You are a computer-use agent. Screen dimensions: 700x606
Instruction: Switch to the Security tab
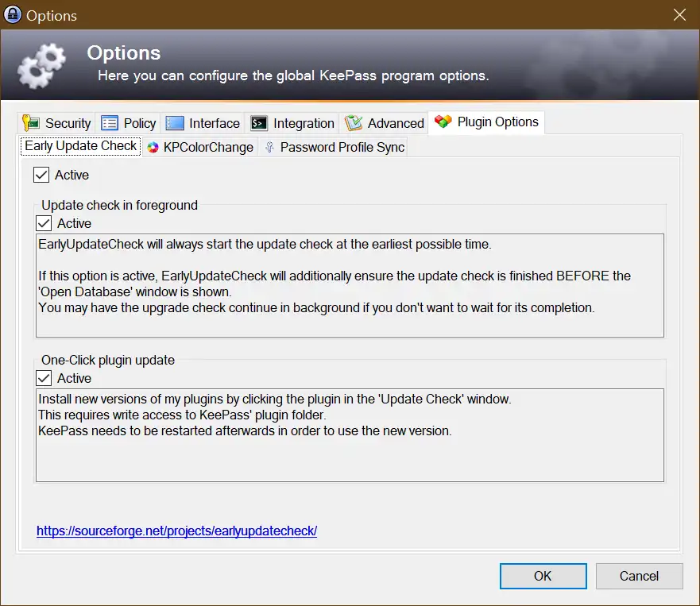[56, 123]
